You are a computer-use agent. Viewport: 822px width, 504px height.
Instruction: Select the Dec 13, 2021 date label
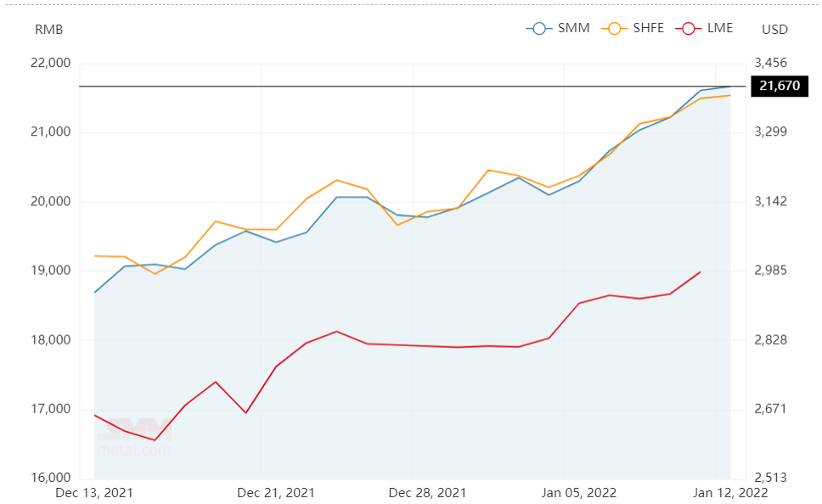(x=94, y=493)
